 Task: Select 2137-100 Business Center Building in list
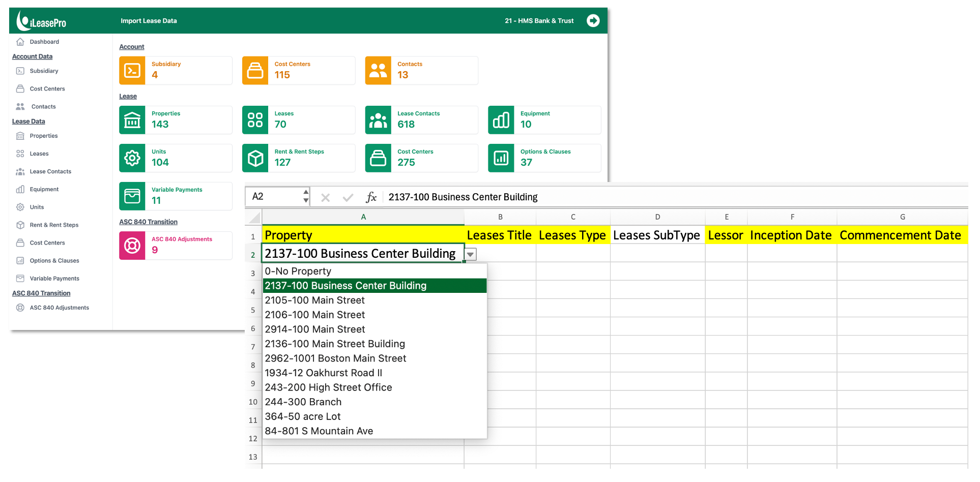coord(374,286)
